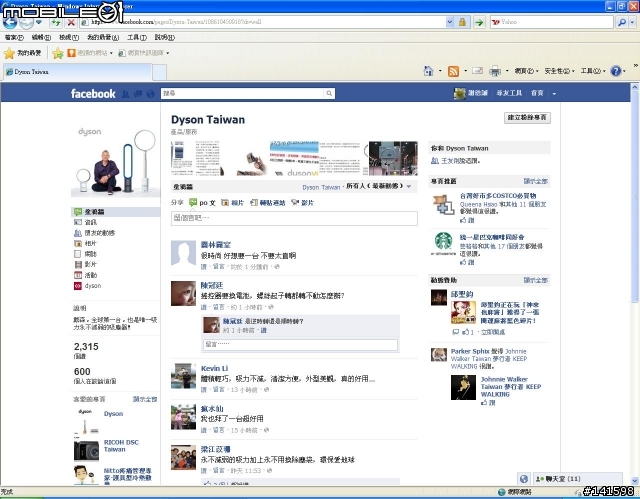Open new blank browser tab
Image resolution: width=640 pixels, height=499 pixels.
pyautogui.click(x=160, y=72)
